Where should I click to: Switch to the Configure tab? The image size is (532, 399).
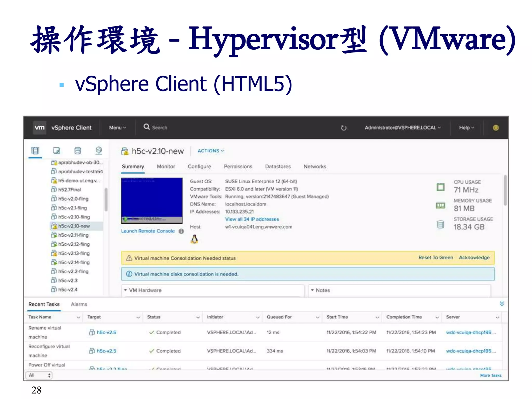coord(199,167)
